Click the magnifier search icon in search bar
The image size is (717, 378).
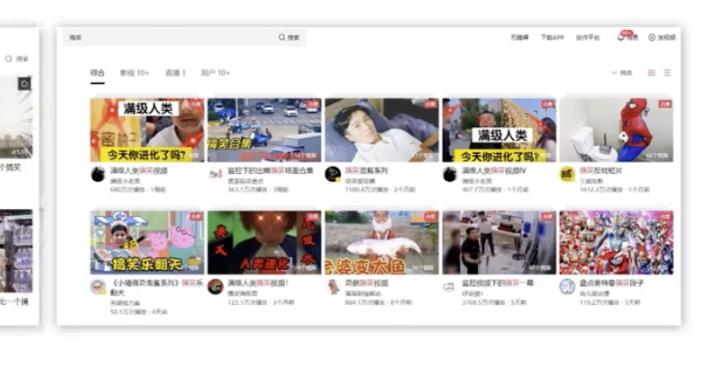tap(282, 37)
